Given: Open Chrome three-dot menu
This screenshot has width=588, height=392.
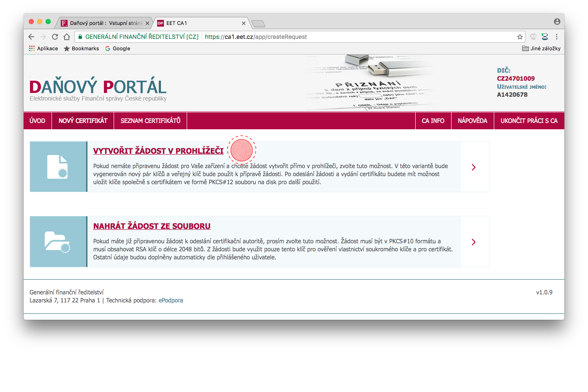Looking at the screenshot, I should 557,37.
